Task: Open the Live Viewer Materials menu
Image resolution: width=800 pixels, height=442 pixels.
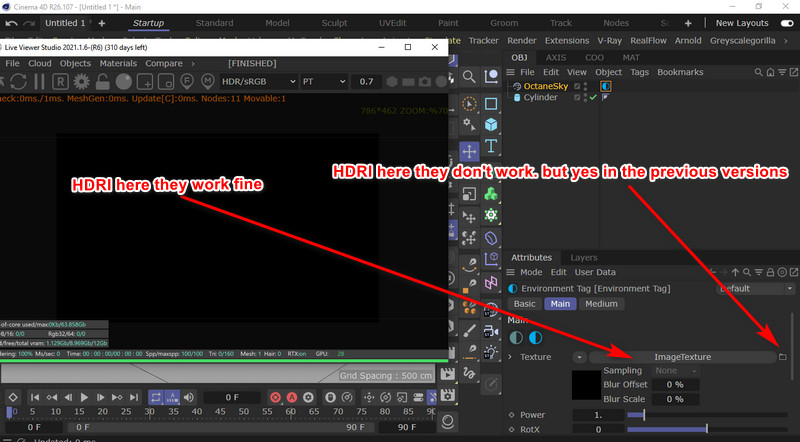Action: (118, 63)
